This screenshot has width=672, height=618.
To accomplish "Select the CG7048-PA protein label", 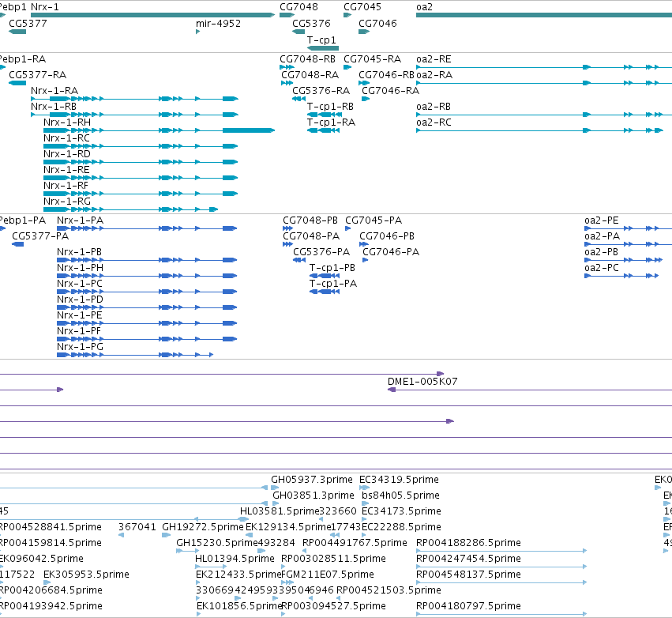I will (x=311, y=236).
